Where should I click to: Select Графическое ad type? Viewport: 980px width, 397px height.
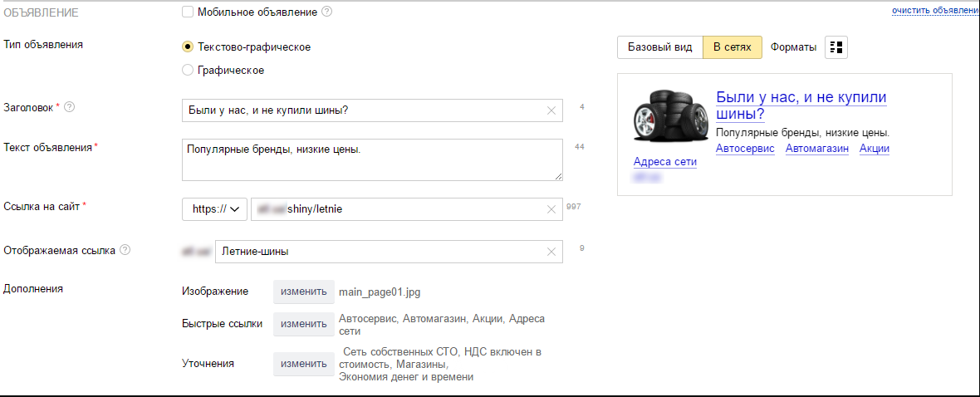pyautogui.click(x=188, y=71)
